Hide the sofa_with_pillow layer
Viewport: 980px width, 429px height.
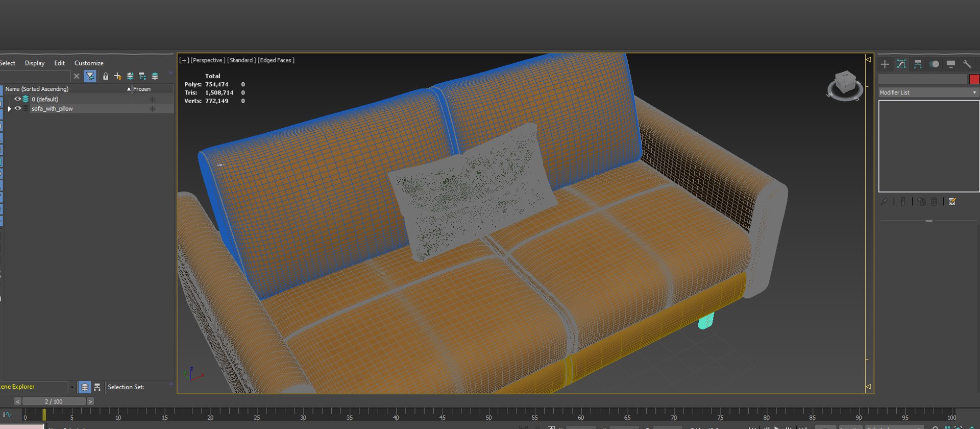coord(18,109)
